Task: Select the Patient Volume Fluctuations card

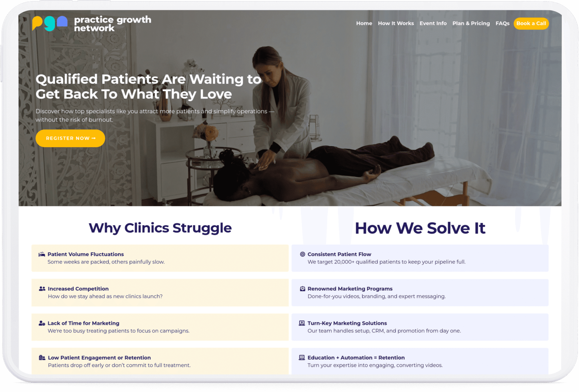Action: [160, 258]
